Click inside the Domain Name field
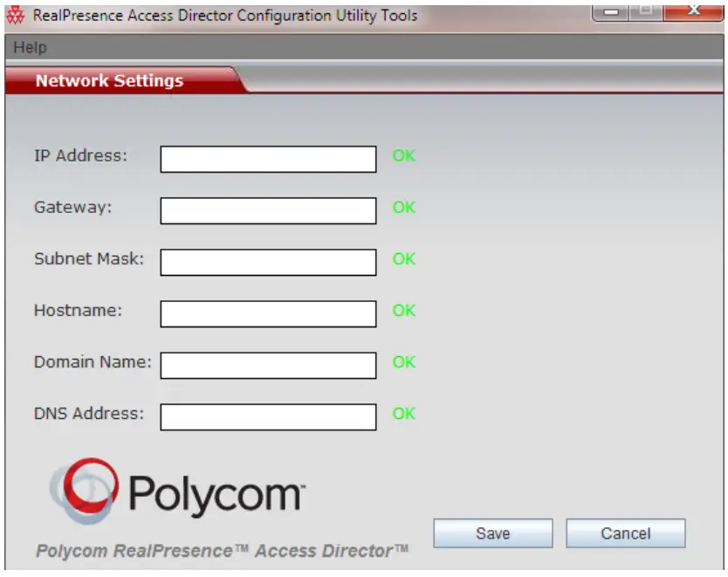 266,362
